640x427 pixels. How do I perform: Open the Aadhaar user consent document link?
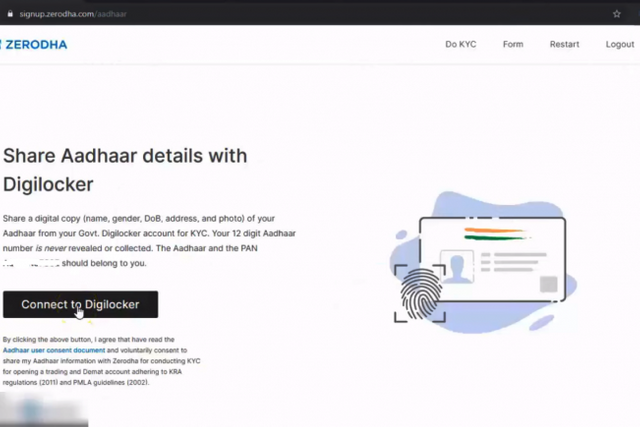[x=54, y=350]
